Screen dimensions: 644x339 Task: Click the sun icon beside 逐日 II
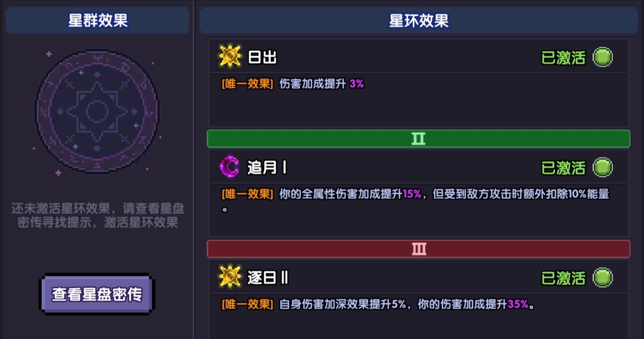click(230, 277)
